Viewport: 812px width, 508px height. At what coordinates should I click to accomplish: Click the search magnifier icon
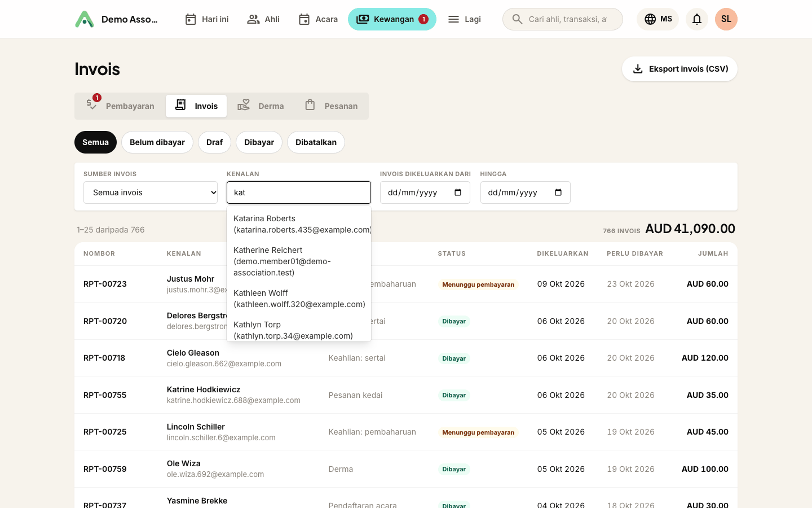click(x=517, y=19)
